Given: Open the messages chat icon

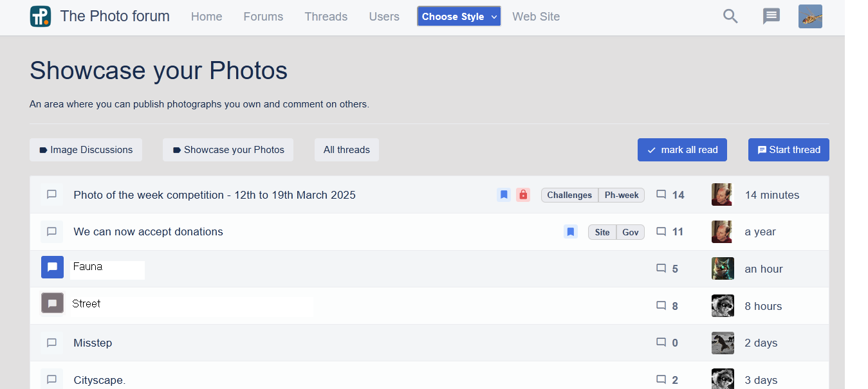Looking at the screenshot, I should pos(771,17).
